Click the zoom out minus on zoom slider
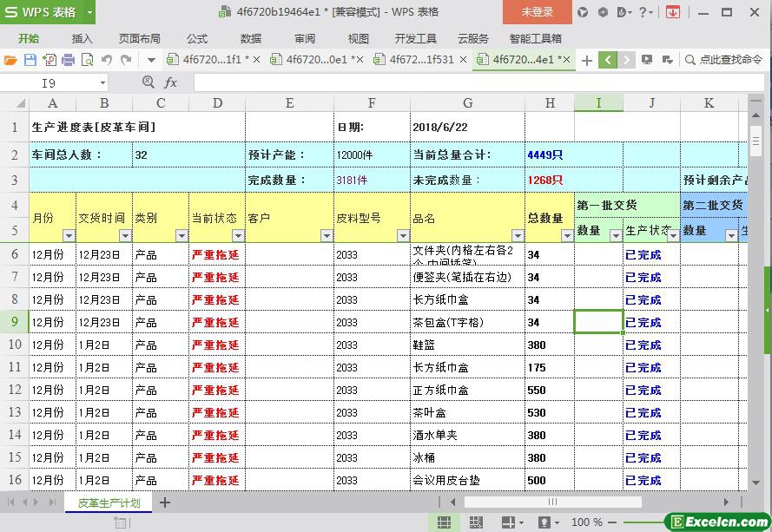The width and height of the screenshot is (772, 532). coord(614,522)
